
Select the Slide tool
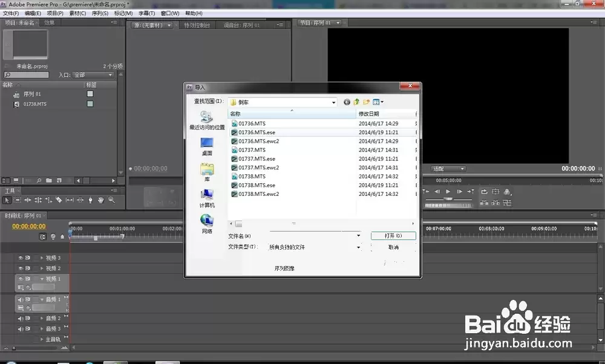point(80,200)
